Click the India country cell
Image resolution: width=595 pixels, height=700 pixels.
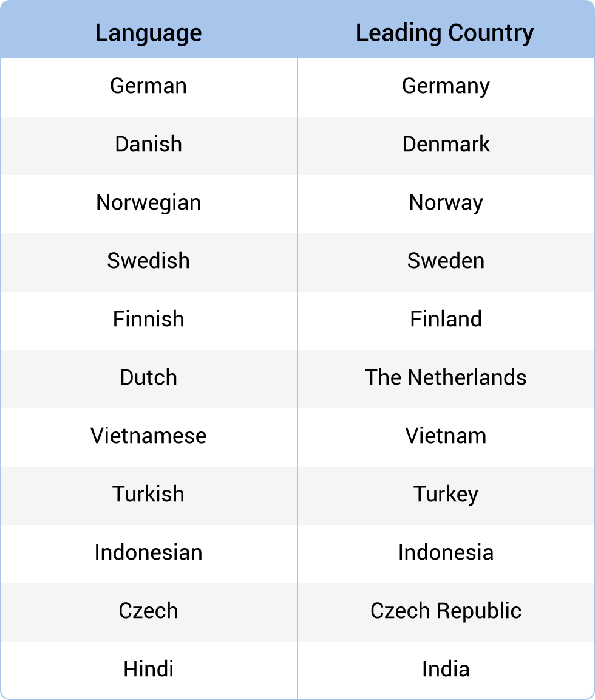(446, 669)
